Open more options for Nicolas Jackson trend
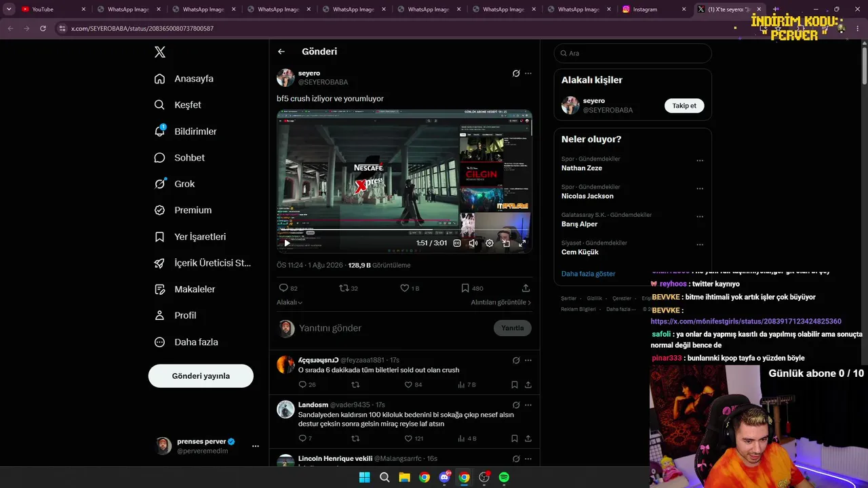Viewport: 868px width, 488px height. point(700,189)
